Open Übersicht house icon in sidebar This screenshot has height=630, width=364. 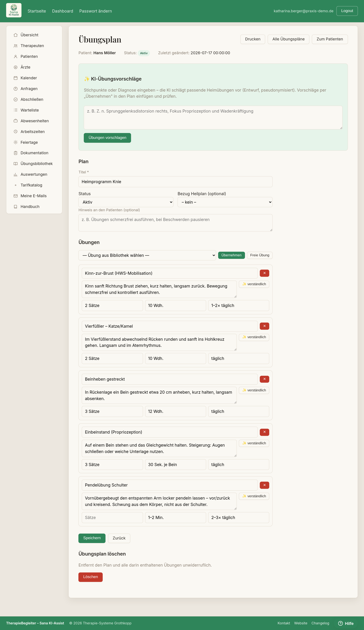tap(15, 35)
